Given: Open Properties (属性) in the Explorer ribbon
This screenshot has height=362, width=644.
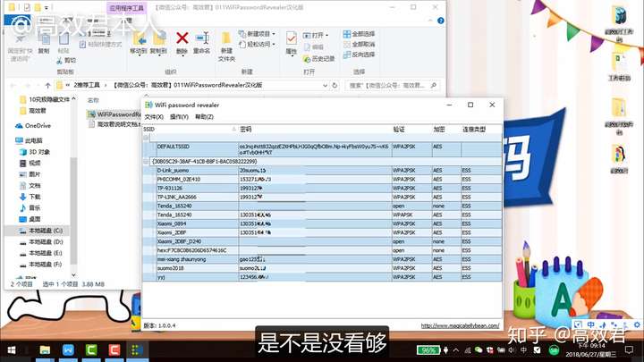Looking at the screenshot, I should [x=292, y=43].
